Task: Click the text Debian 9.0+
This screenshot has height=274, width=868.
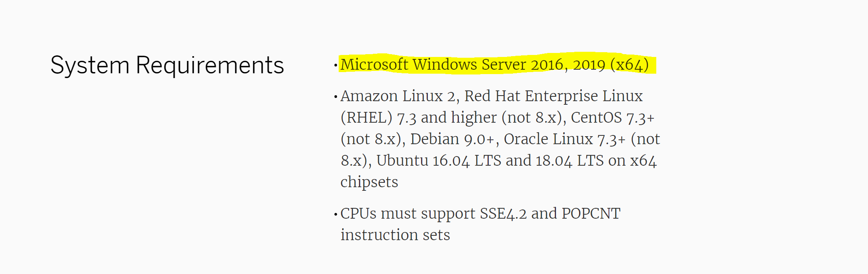Action: [x=452, y=139]
